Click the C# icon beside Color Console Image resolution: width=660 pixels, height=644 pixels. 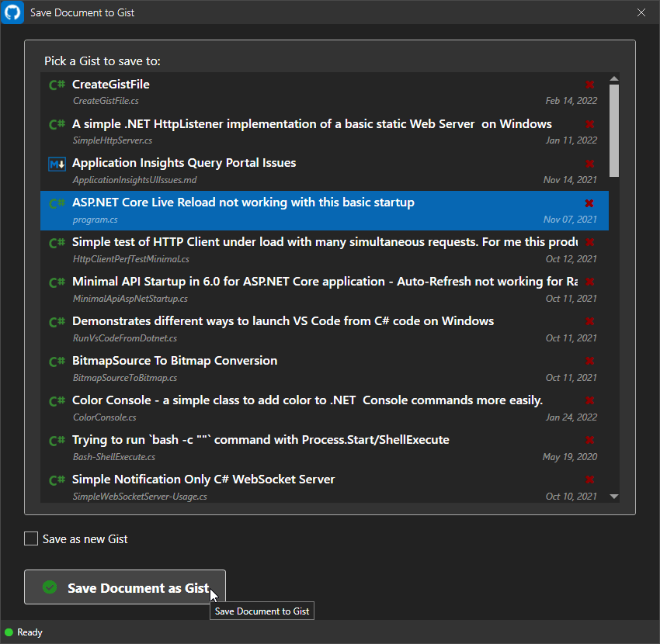tap(57, 401)
